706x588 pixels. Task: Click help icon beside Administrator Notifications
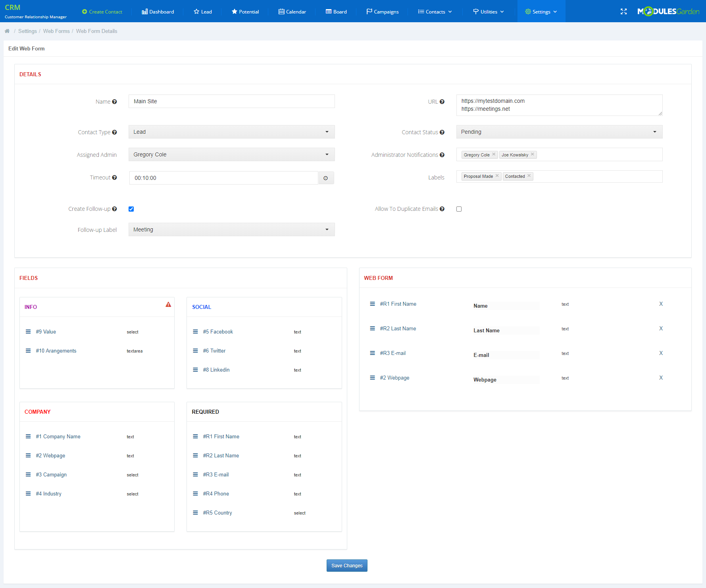(x=442, y=155)
